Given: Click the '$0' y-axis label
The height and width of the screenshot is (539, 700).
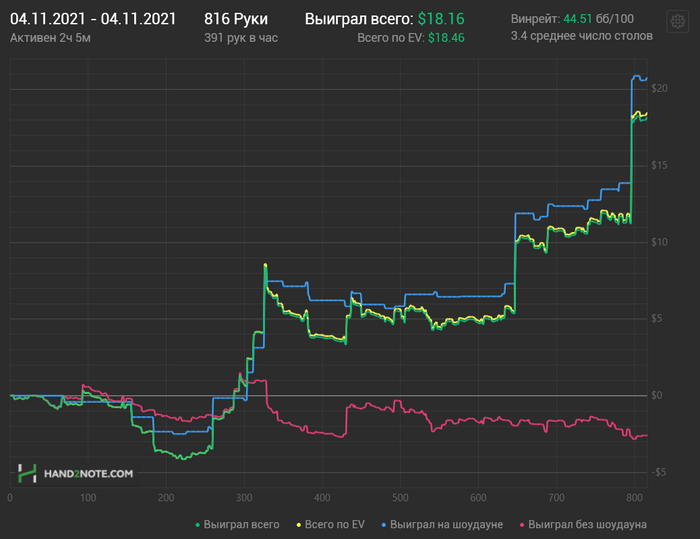Looking at the screenshot, I should 657,396.
